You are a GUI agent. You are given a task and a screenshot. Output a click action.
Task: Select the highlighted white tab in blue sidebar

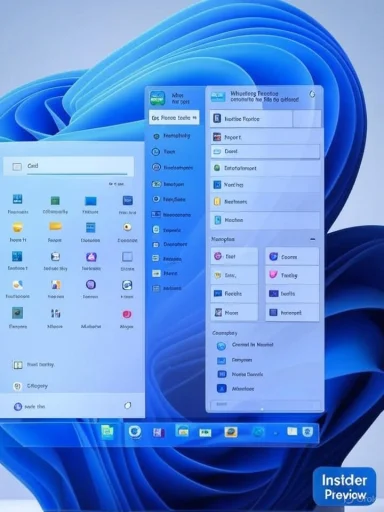tap(174, 118)
